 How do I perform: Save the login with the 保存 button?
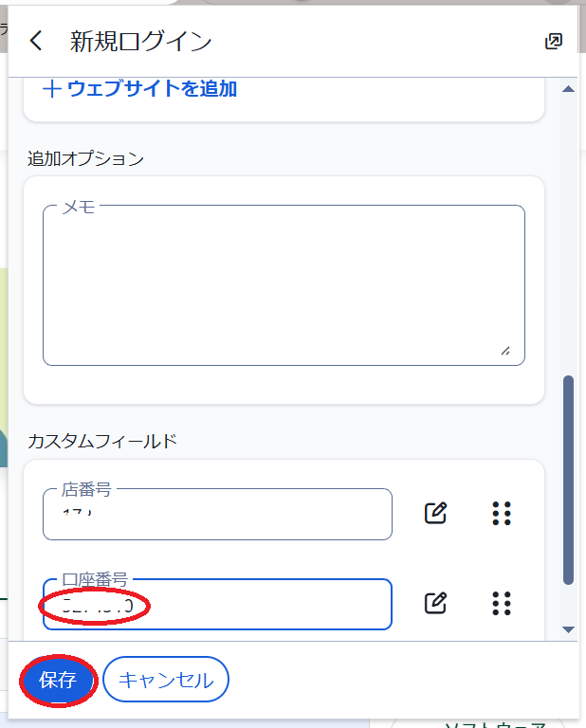click(58, 680)
